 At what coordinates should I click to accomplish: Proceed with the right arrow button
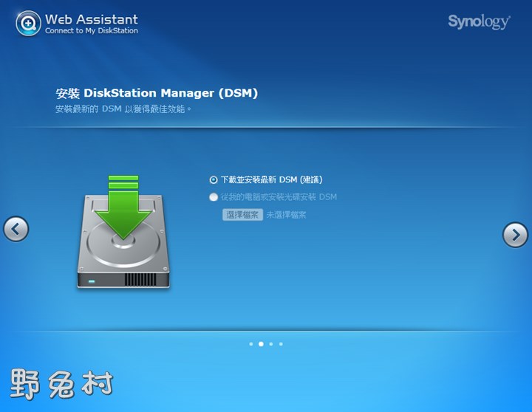point(516,235)
